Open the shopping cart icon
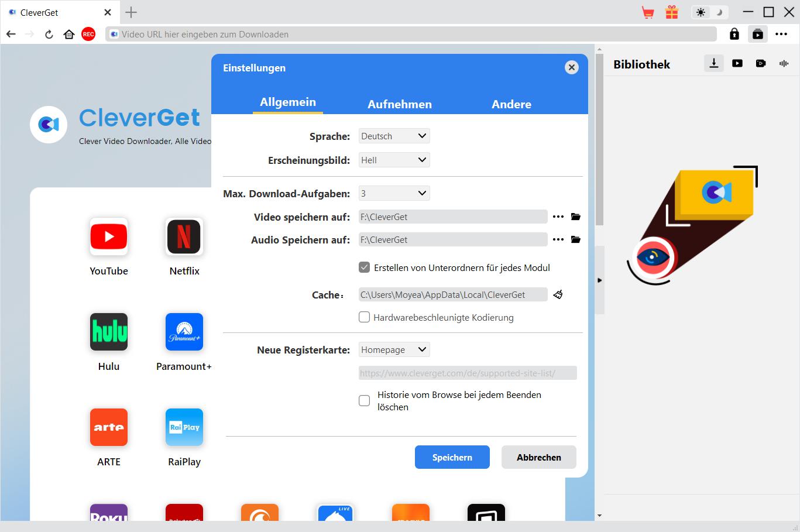 (x=648, y=12)
